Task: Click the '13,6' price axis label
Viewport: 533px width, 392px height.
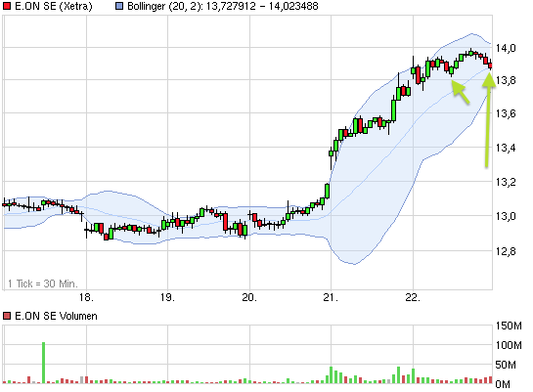Action: (x=506, y=113)
